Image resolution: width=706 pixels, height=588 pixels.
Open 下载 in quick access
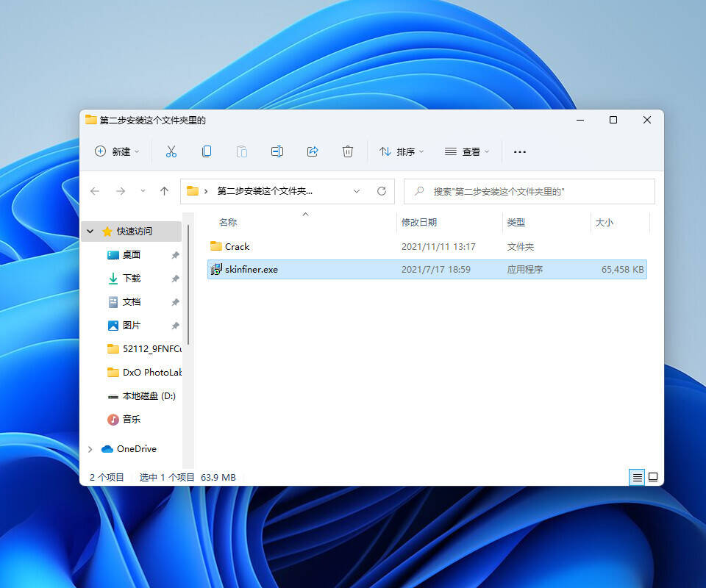coord(131,279)
